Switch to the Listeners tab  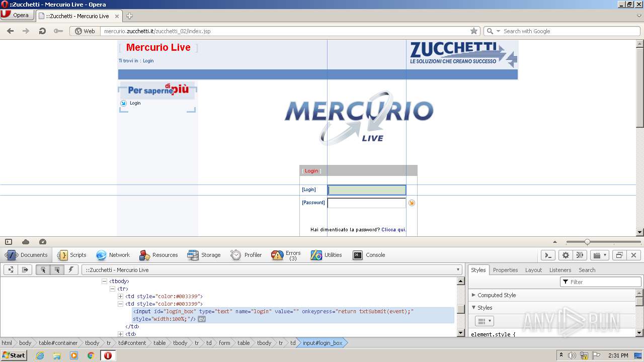tap(560, 270)
